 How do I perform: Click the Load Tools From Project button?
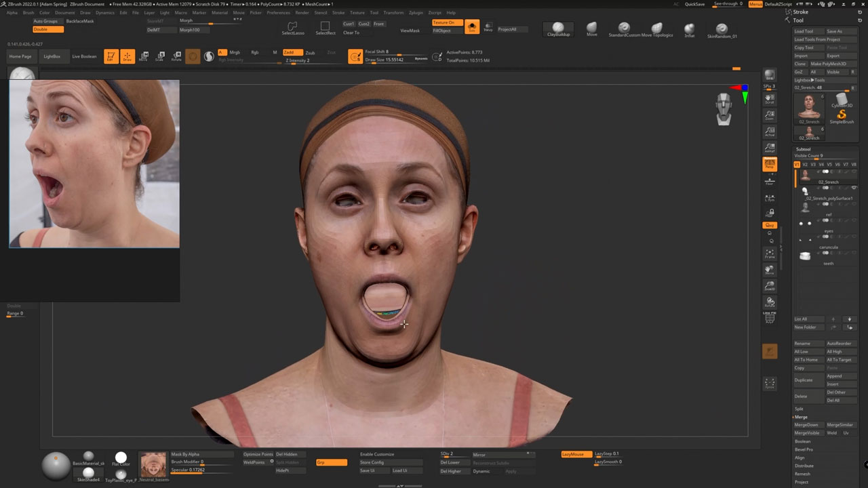[816, 39]
